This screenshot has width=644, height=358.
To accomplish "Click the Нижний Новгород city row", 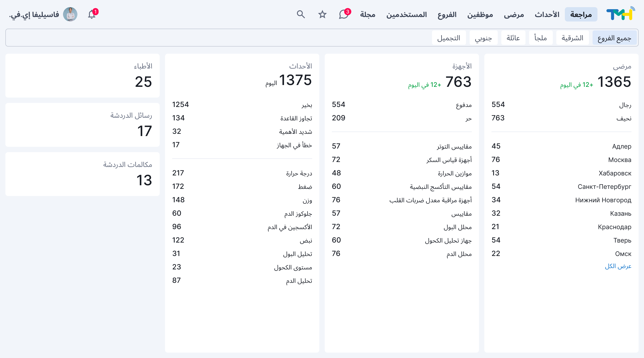I will pos(561,200).
